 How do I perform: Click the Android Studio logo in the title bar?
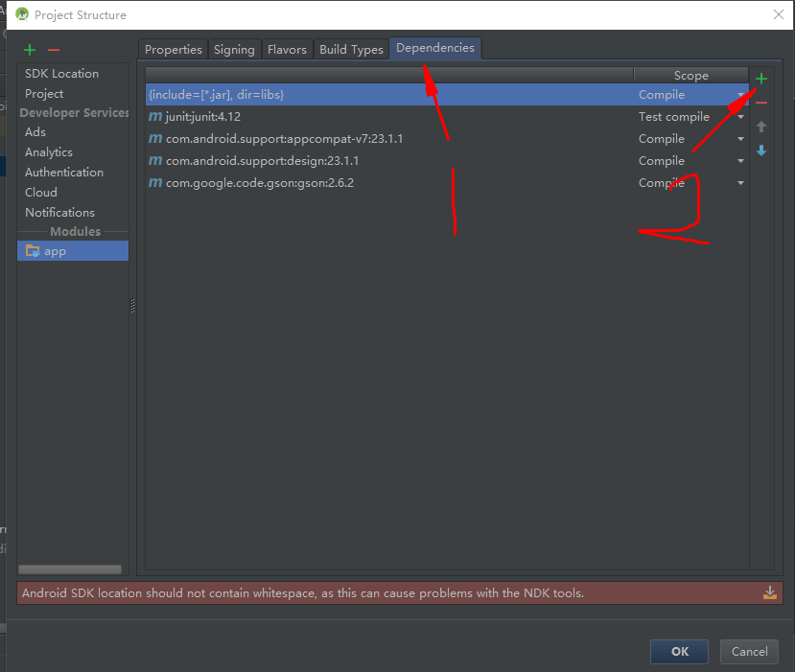click(21, 14)
